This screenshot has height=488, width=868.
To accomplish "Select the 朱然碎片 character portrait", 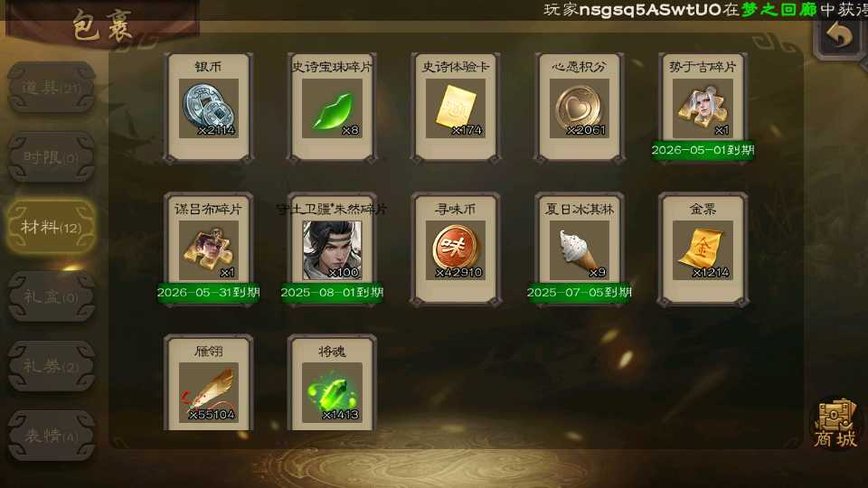I will click(x=332, y=250).
